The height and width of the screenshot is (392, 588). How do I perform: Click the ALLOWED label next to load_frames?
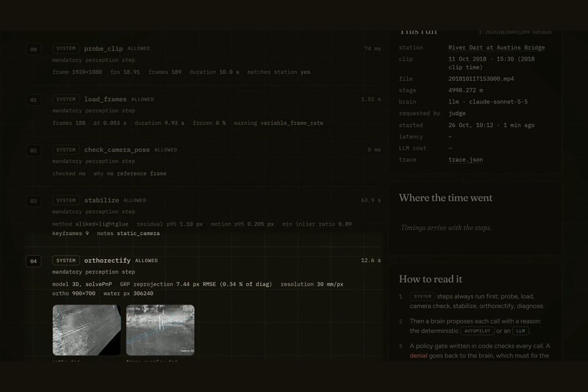coord(142,99)
